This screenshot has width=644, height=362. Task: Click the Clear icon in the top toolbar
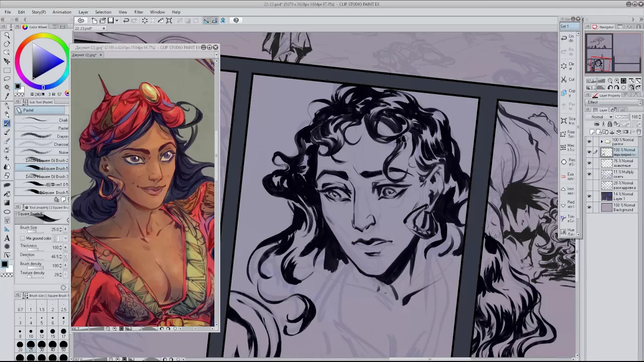pyautogui.click(x=145, y=21)
